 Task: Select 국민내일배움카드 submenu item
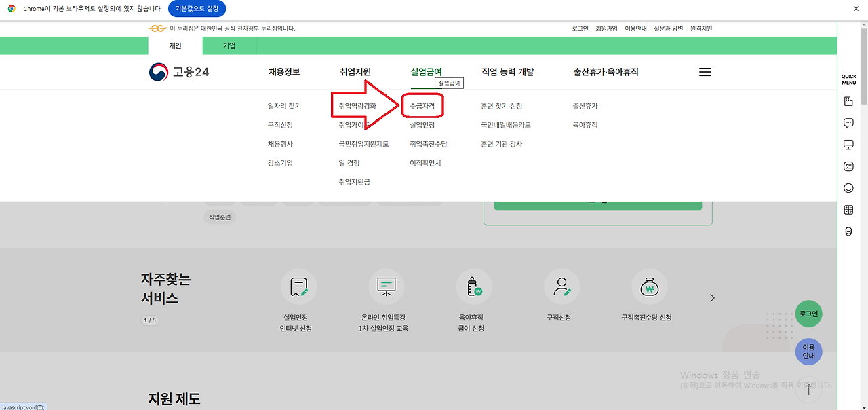506,125
